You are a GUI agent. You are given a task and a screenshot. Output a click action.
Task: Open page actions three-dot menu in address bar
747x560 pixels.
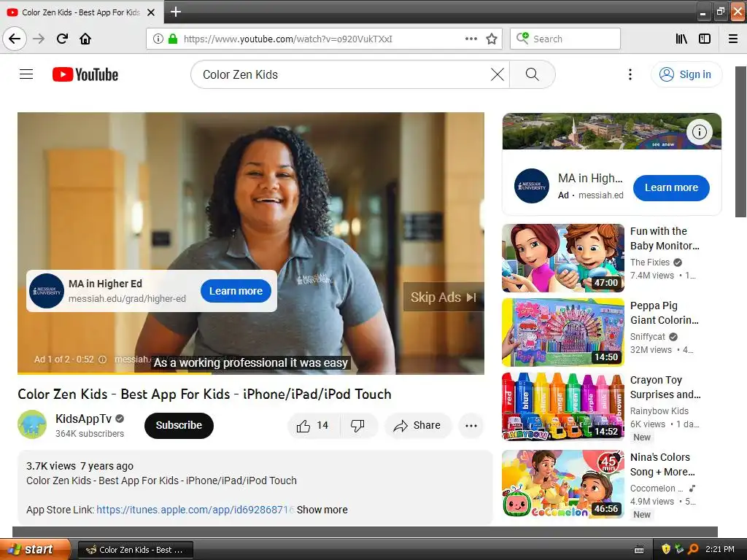[471, 39]
